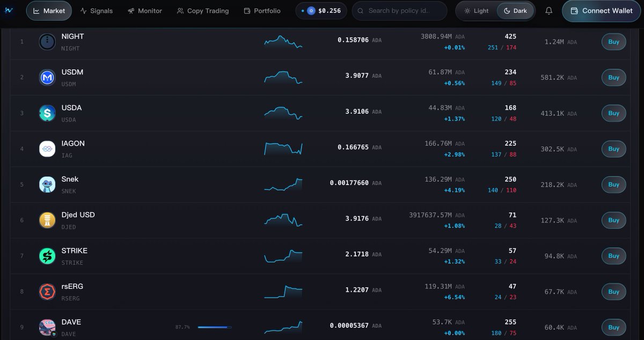Buy Snek token

tap(613, 184)
